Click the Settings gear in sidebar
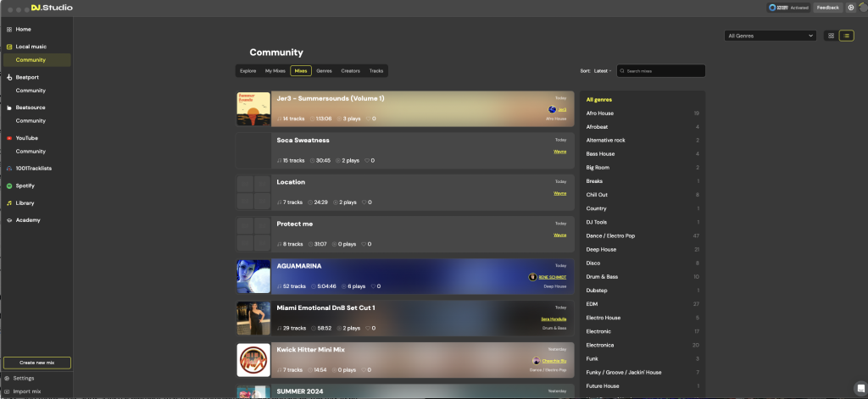The image size is (868, 399). (x=8, y=379)
